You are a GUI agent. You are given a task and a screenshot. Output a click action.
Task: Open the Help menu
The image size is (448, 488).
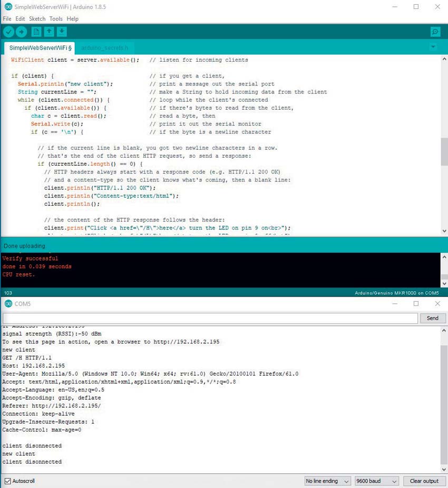pos(72,18)
